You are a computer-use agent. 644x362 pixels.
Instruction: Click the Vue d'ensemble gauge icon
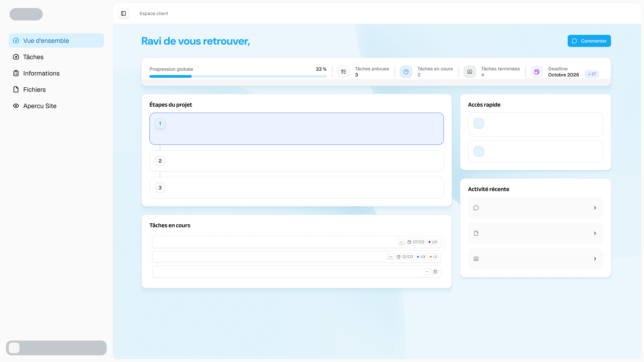(16, 40)
